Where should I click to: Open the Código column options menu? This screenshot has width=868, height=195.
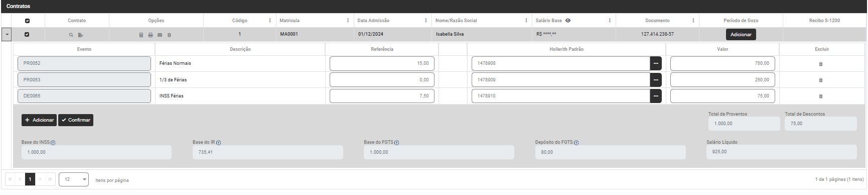point(270,21)
